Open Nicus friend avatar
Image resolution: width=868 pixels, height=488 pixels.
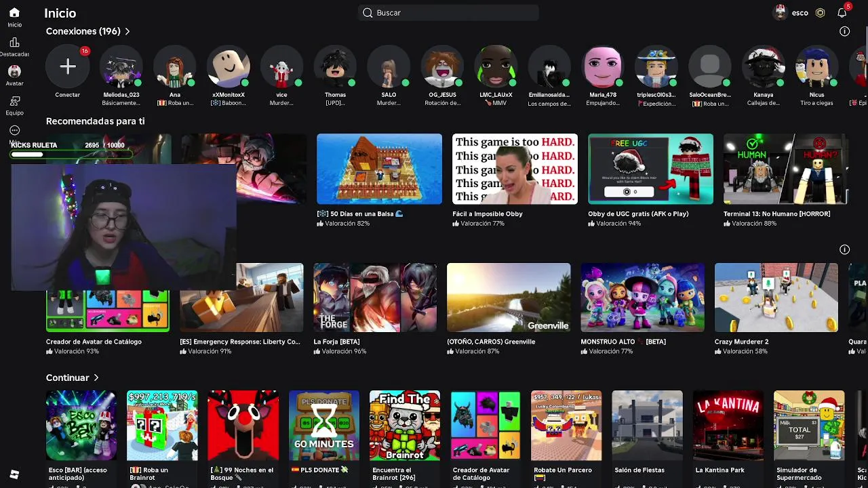(817, 66)
